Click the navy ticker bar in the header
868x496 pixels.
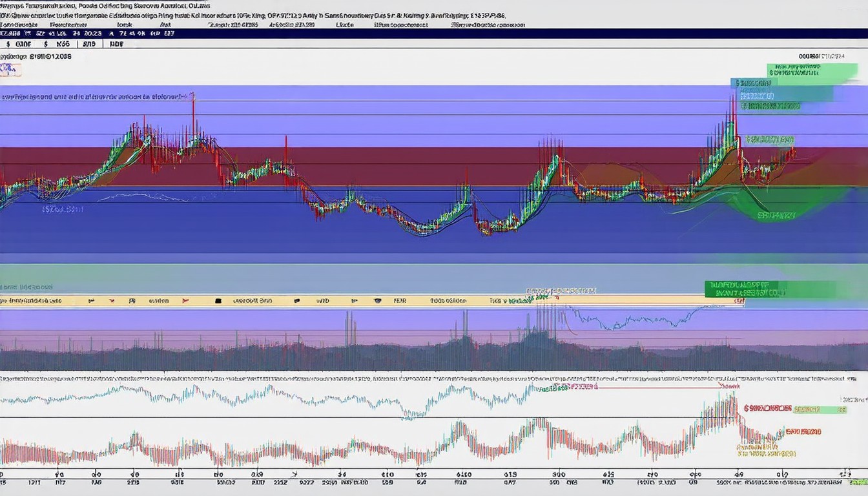tap(434, 33)
